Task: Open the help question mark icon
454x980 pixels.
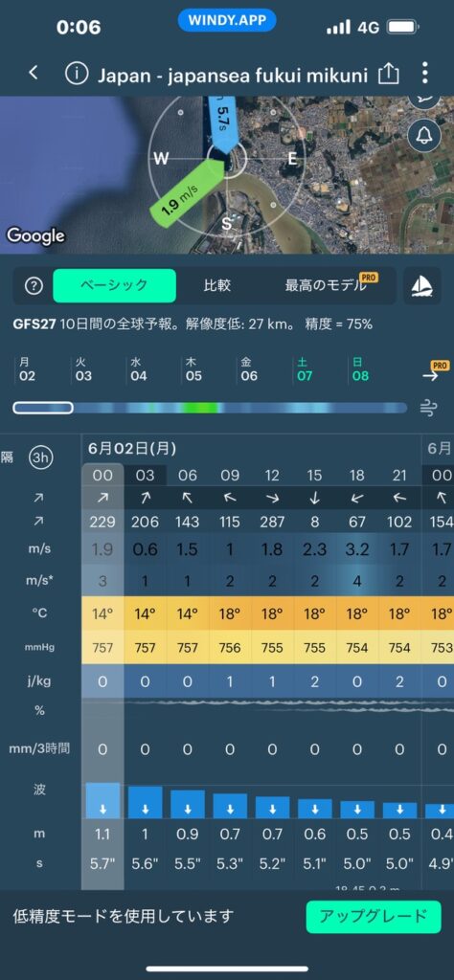Action: pos(34,285)
